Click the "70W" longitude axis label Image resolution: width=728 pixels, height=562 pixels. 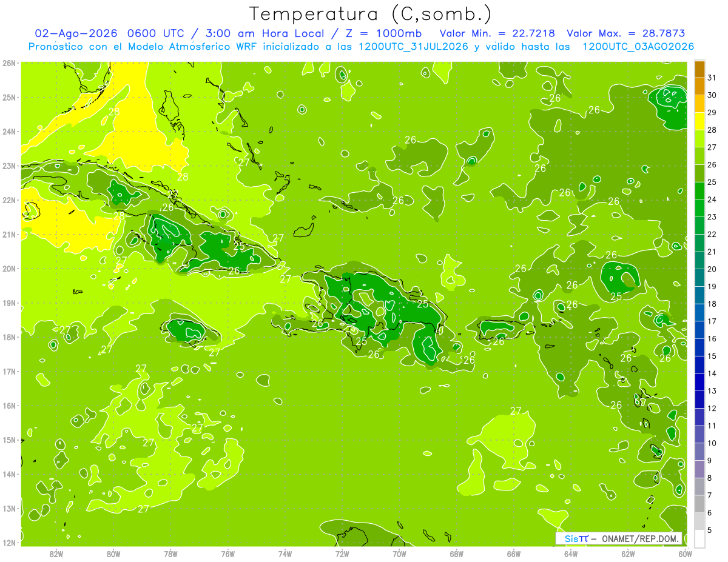point(399,554)
